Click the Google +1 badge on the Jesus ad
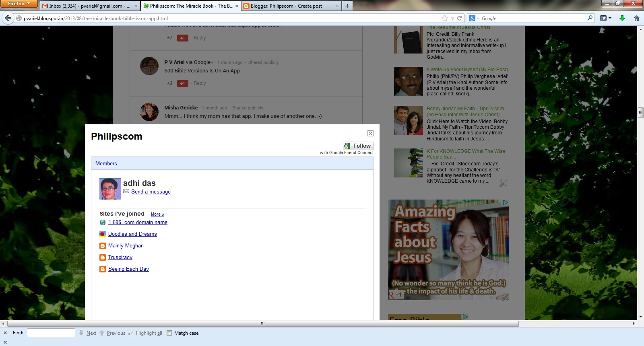 pos(396,295)
